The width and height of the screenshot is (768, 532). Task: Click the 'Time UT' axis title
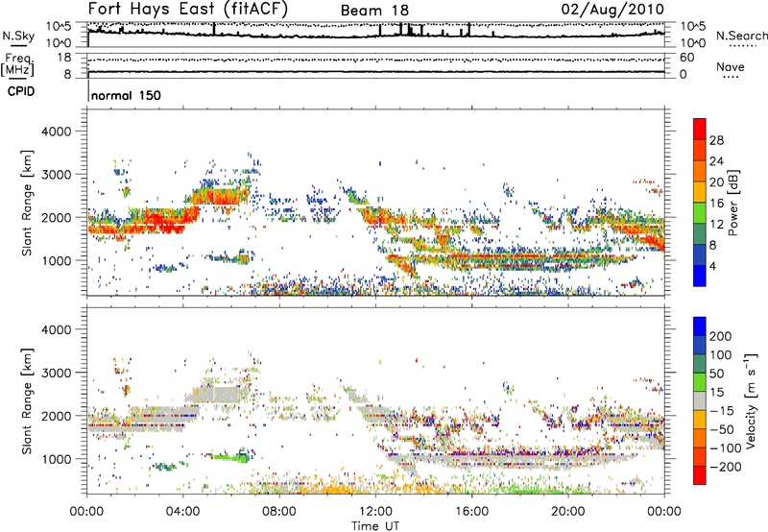tap(375, 526)
